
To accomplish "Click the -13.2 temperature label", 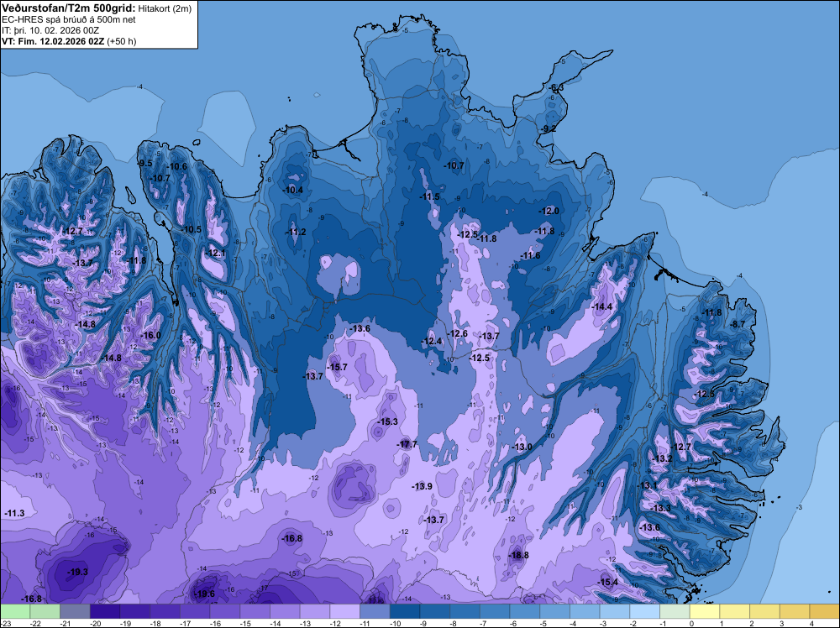I will pyautogui.click(x=662, y=458).
